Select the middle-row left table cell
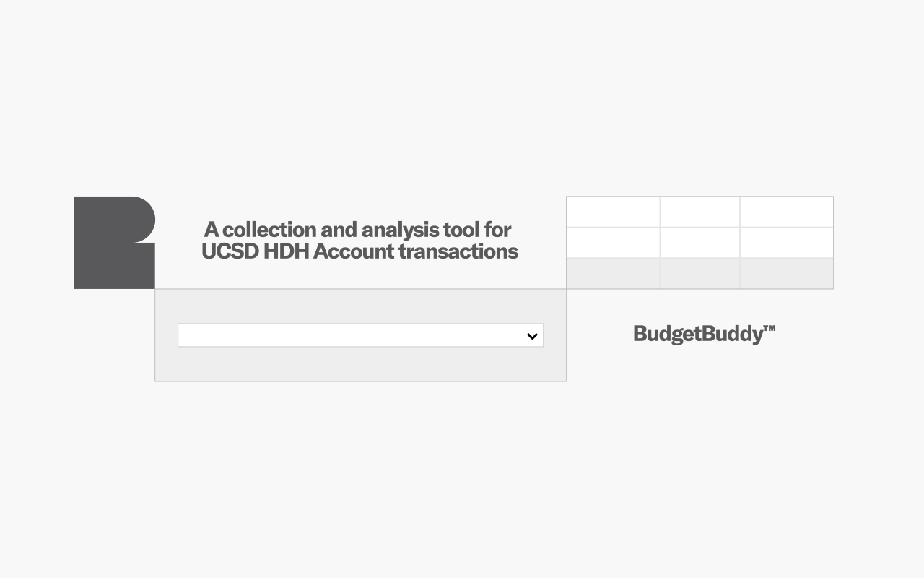 [x=613, y=243]
